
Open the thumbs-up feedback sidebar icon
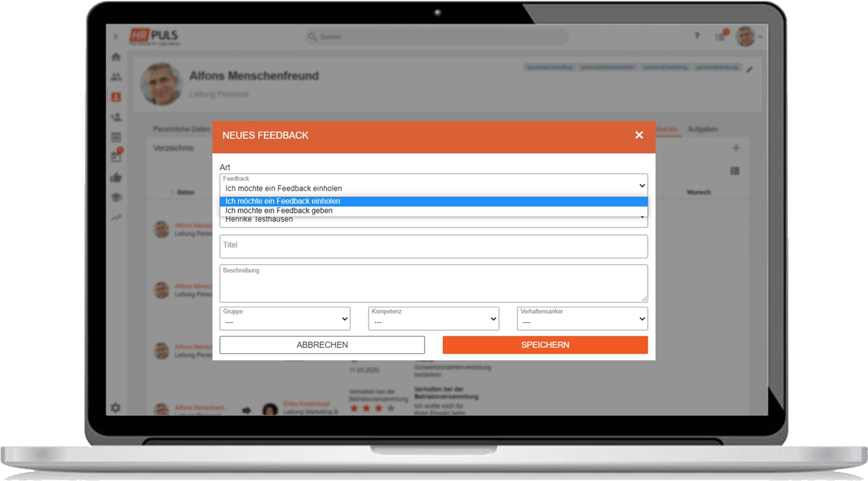pos(116,178)
